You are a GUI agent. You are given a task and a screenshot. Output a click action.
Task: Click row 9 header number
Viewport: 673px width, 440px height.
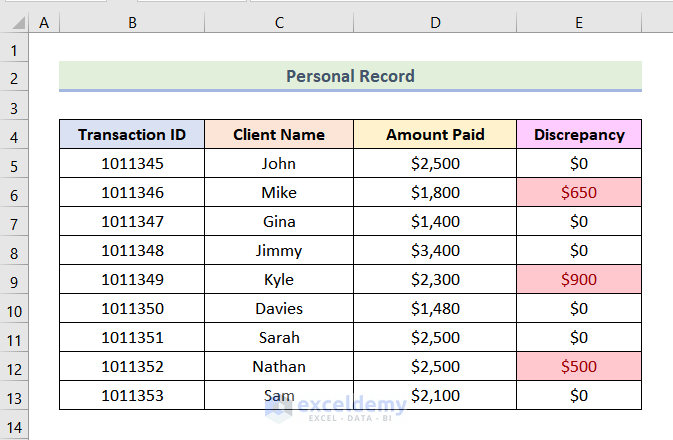14,280
